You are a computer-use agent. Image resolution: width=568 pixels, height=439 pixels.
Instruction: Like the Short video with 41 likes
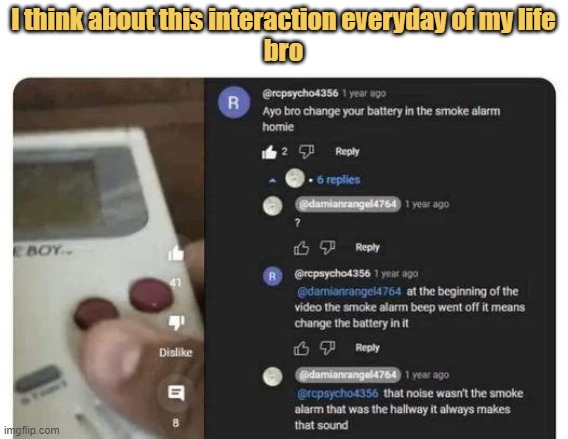point(176,254)
